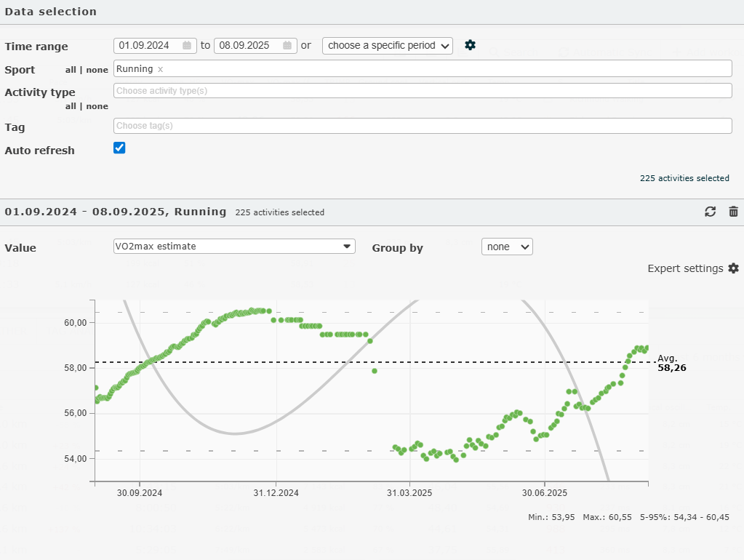
Task: Click 'all' under Activity type
Action: point(71,106)
